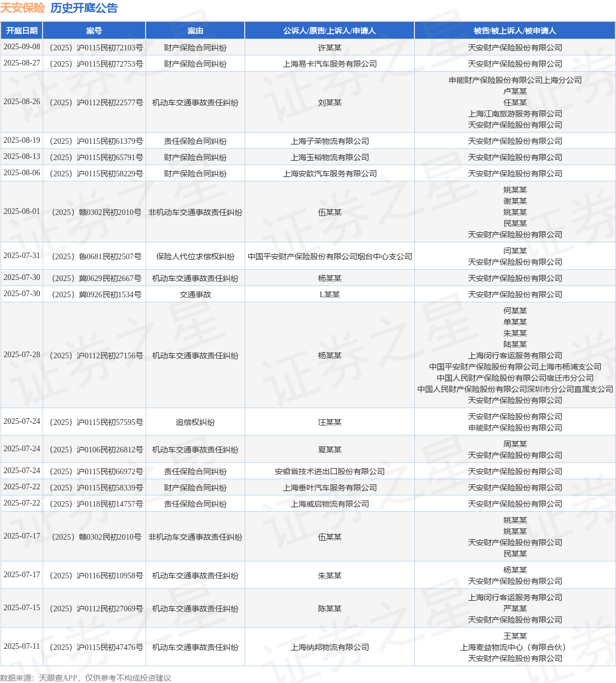Click defendant 王某某
Screen dimensions: 616x683
point(515,636)
